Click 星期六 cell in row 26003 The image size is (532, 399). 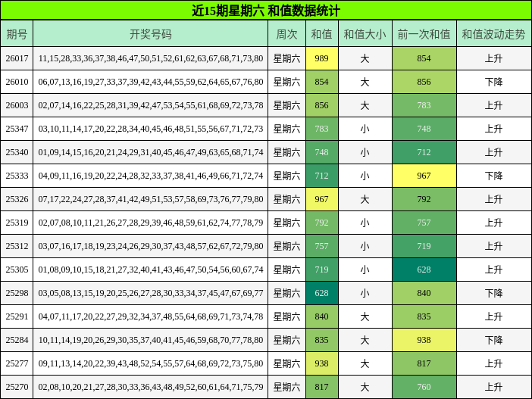click(286, 105)
